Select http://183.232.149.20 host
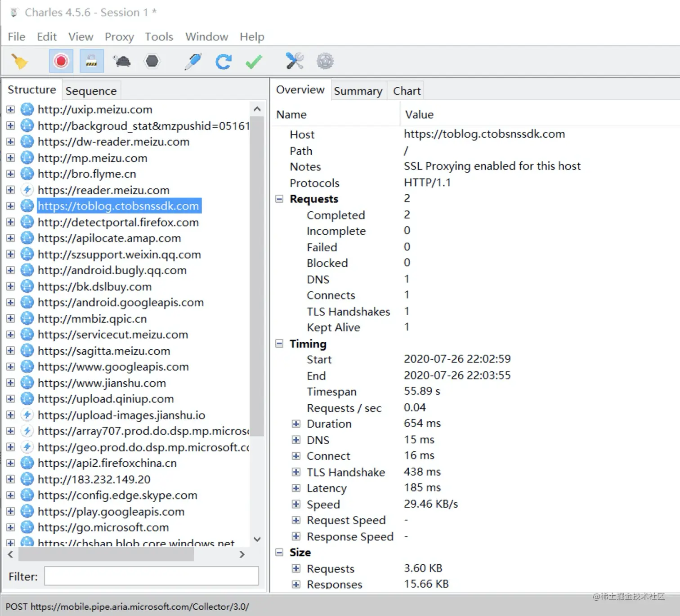 click(x=94, y=479)
